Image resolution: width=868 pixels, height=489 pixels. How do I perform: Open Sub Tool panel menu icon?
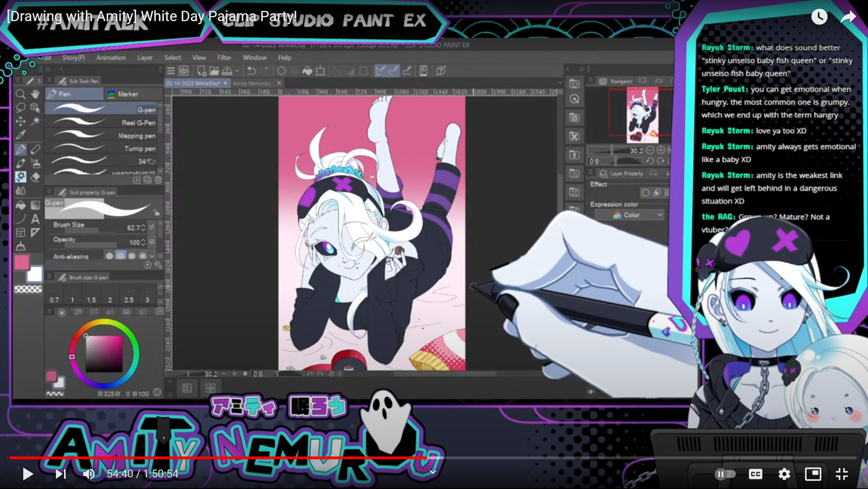(49, 80)
